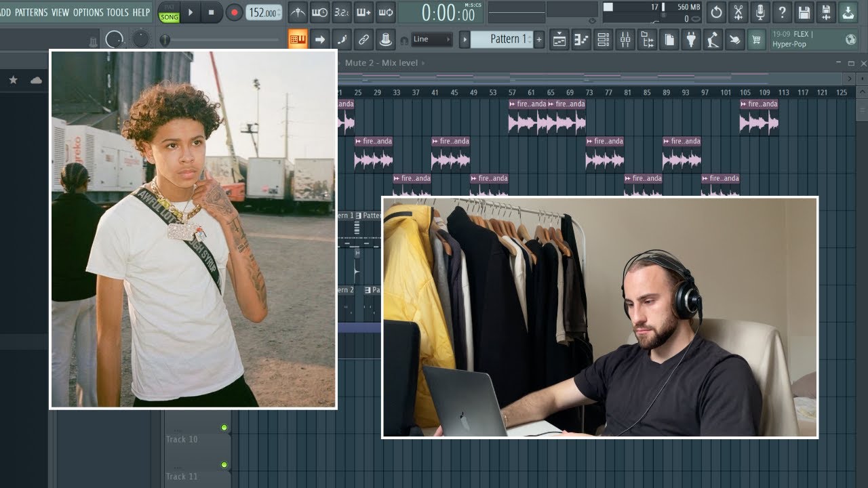Open the Mixer view icon
This screenshot has height=488, width=868.
625,39
